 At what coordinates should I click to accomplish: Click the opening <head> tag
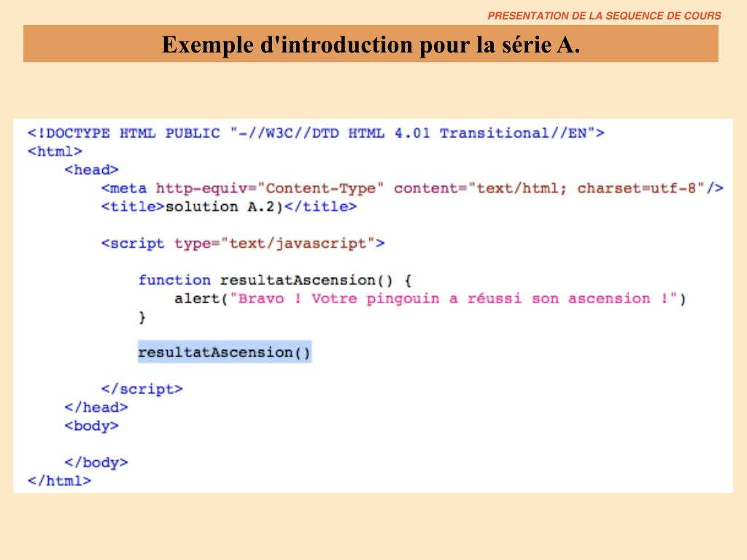tap(91, 169)
